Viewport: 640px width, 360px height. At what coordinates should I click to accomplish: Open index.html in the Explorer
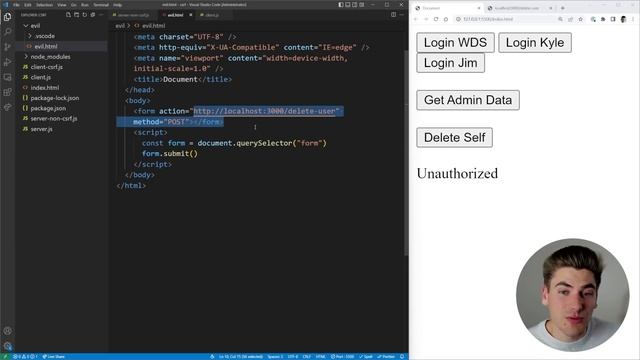point(61,87)
